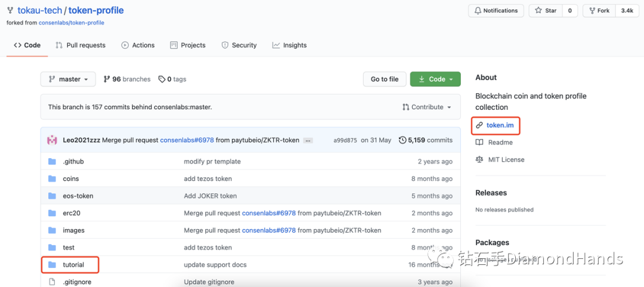The height and width of the screenshot is (287, 644).
Task: Open the Projects tab
Action: [188, 45]
